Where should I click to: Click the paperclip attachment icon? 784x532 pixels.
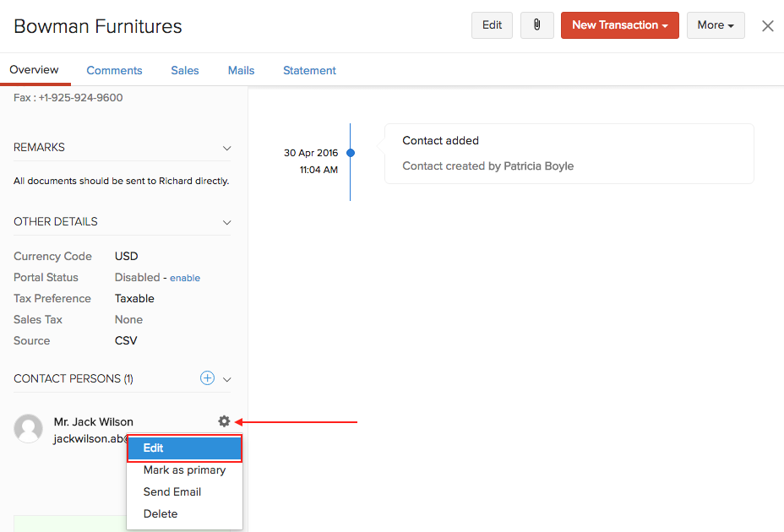pyautogui.click(x=536, y=25)
